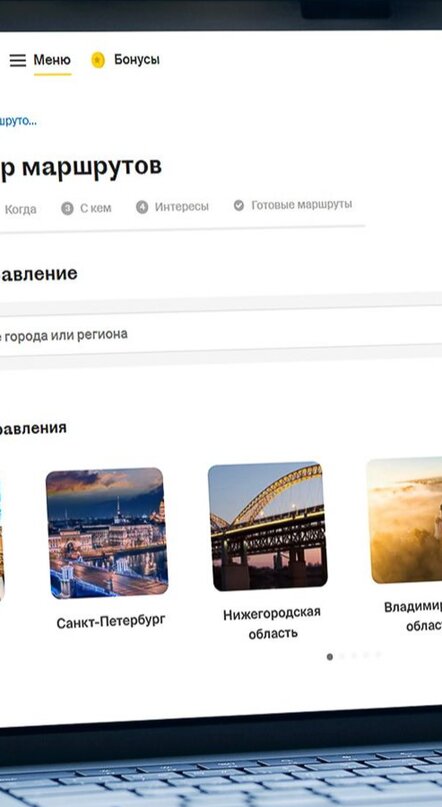The width and height of the screenshot is (442, 807).
Task: Choose the Санкт-Петербург photo thumbnail
Action: click(x=107, y=533)
